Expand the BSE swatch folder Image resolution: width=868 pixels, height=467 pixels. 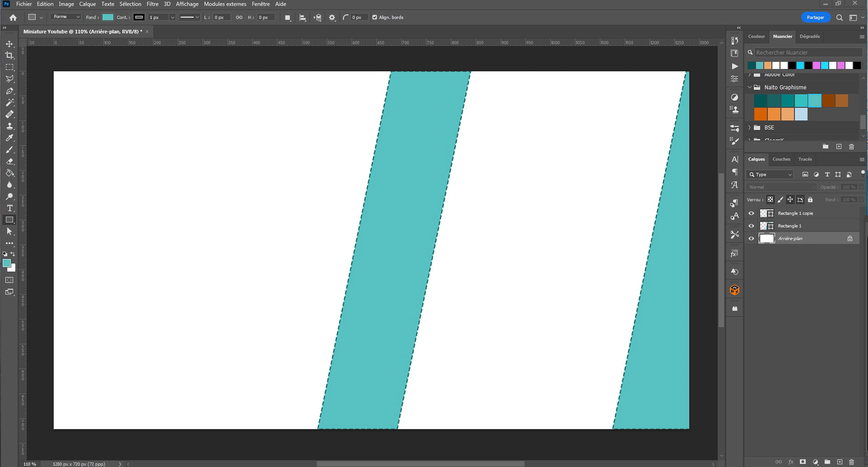pos(750,127)
